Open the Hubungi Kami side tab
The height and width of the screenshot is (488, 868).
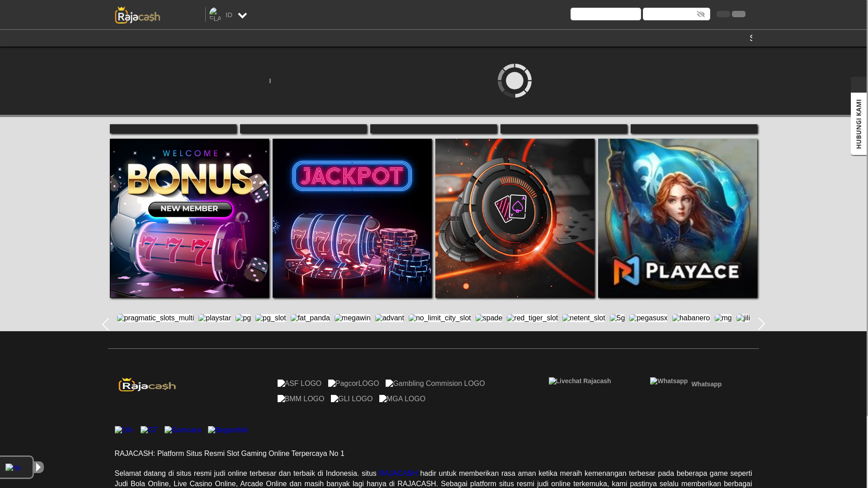tap(859, 123)
